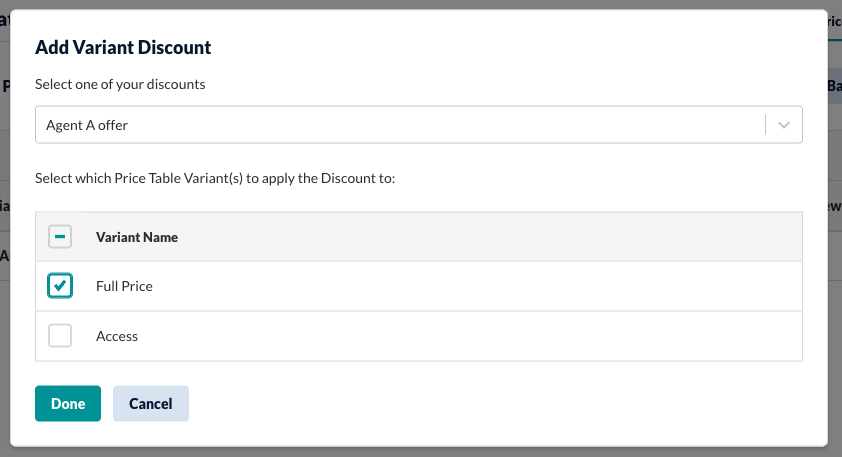Select the Full Price row label

click(124, 286)
